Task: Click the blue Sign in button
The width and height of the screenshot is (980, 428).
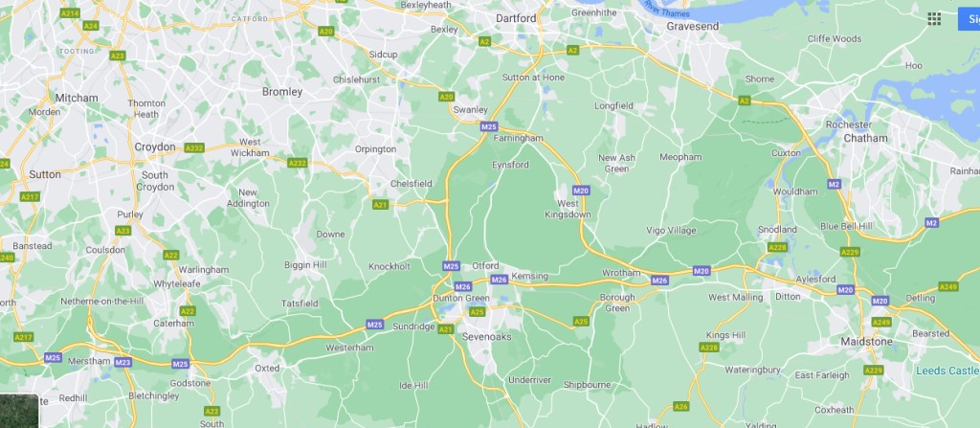Action: point(969,19)
